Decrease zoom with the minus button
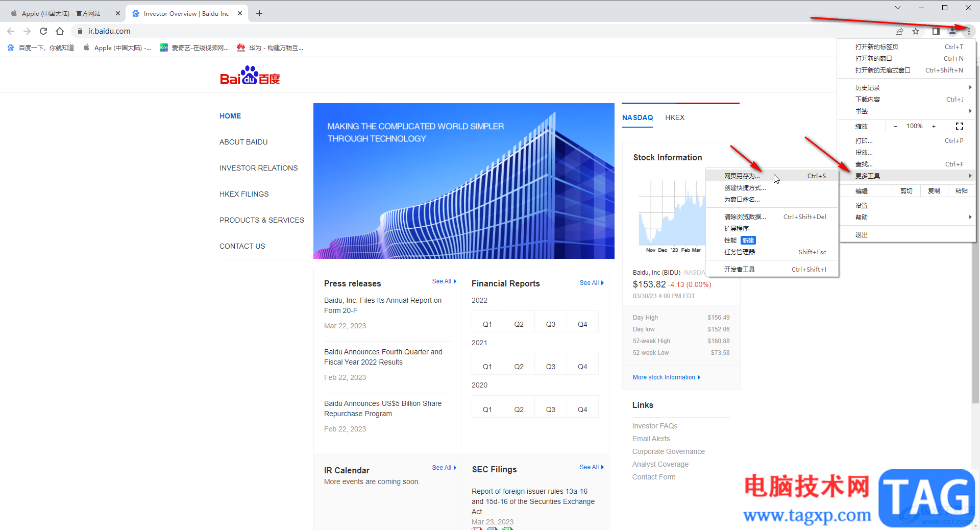Screen dimensions: 980x530 pos(895,126)
